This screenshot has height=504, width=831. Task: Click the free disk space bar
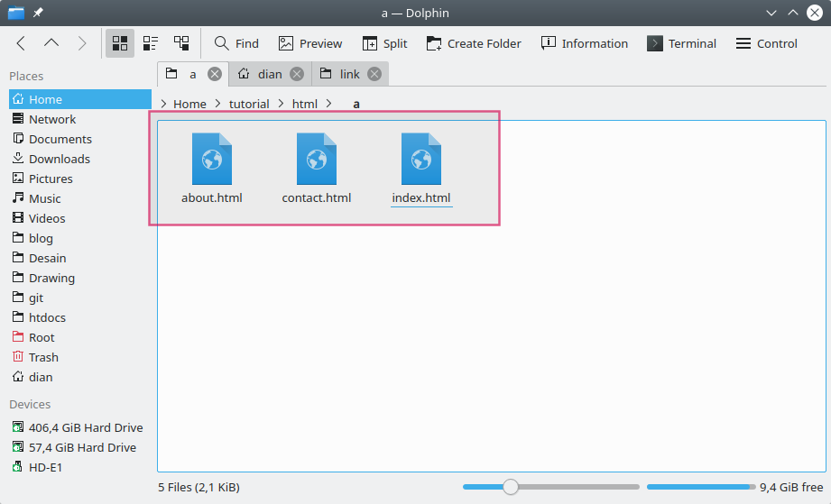click(x=701, y=487)
